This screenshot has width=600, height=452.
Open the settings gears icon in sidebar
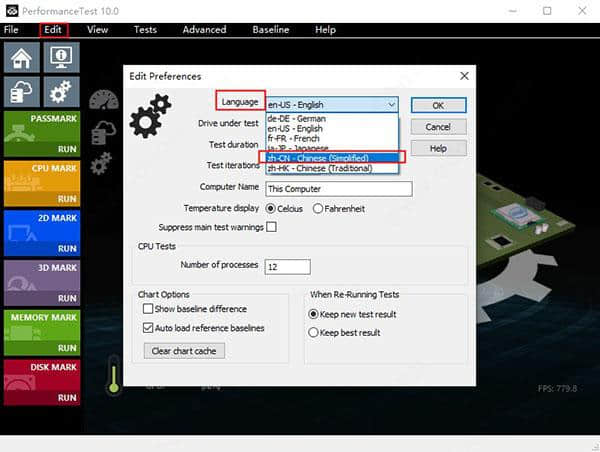click(60, 91)
